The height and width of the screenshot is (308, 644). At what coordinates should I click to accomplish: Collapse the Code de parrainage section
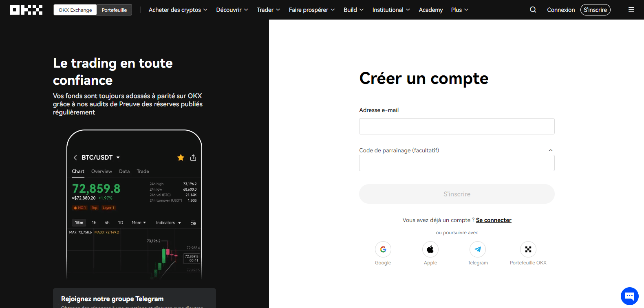coord(551,150)
